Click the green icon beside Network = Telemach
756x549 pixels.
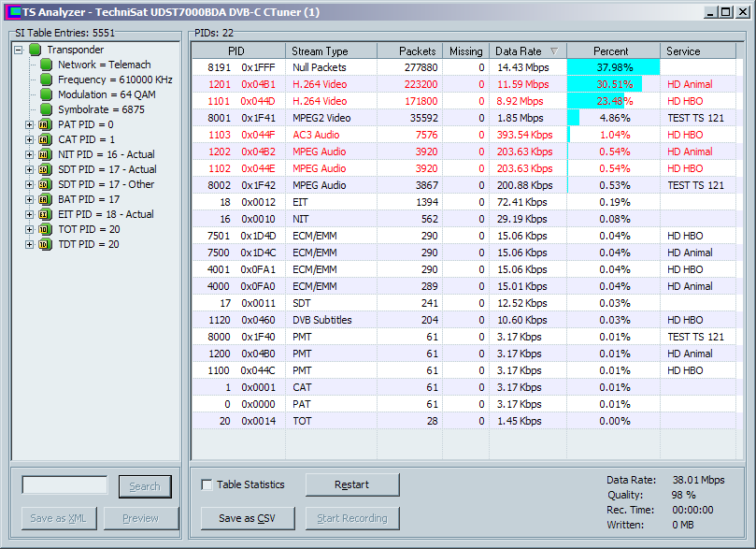47,65
